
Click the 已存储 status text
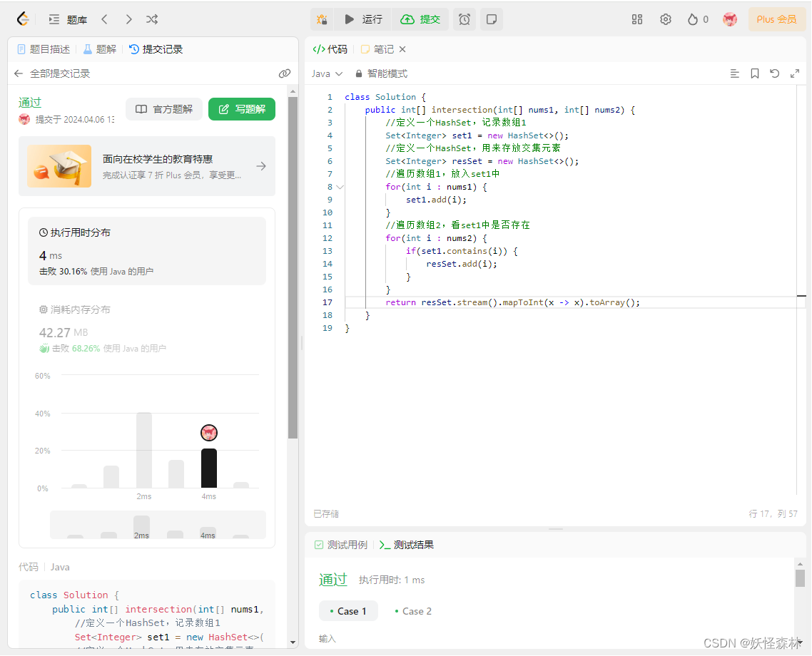(x=326, y=513)
